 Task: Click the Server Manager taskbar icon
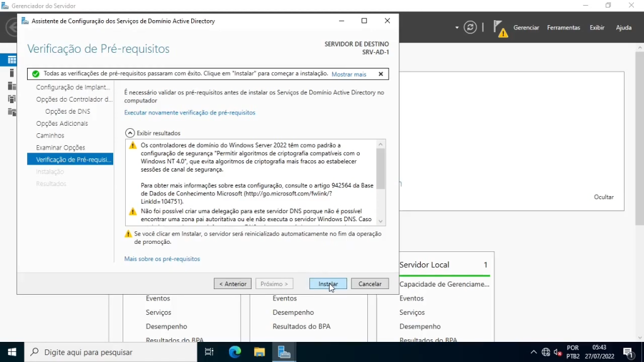point(284,352)
